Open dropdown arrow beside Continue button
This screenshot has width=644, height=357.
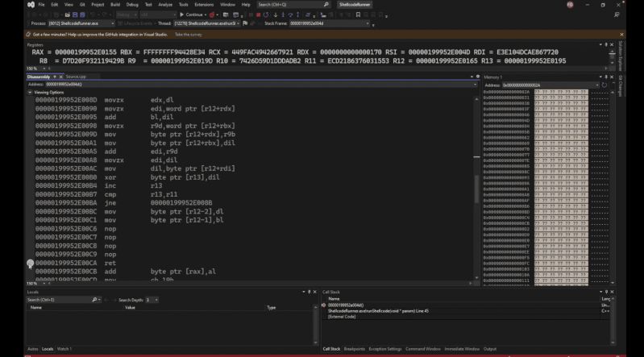(x=205, y=15)
